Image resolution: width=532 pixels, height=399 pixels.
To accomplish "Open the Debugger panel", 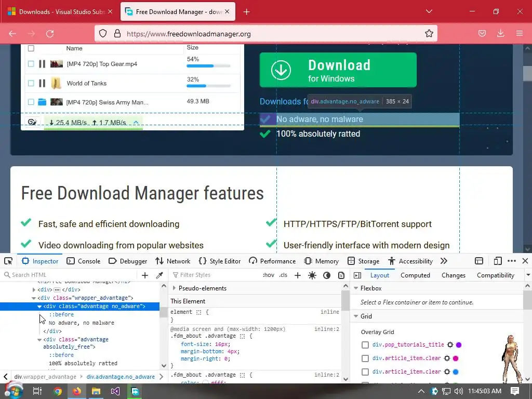I will point(128,261).
